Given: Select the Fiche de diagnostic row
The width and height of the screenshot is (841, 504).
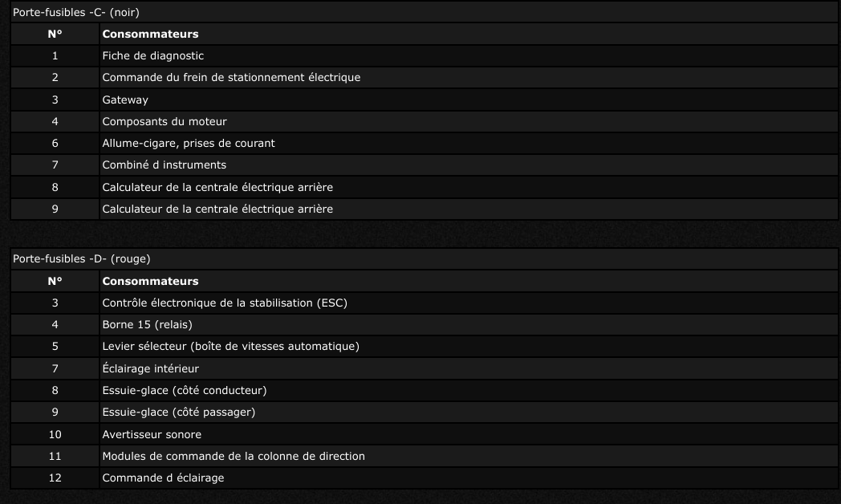Looking at the screenshot, I should point(152,55).
